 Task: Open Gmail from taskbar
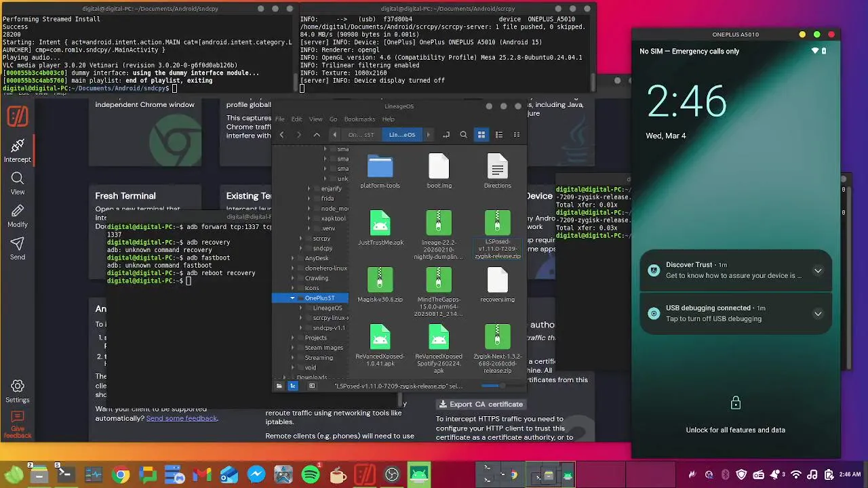[x=202, y=475]
